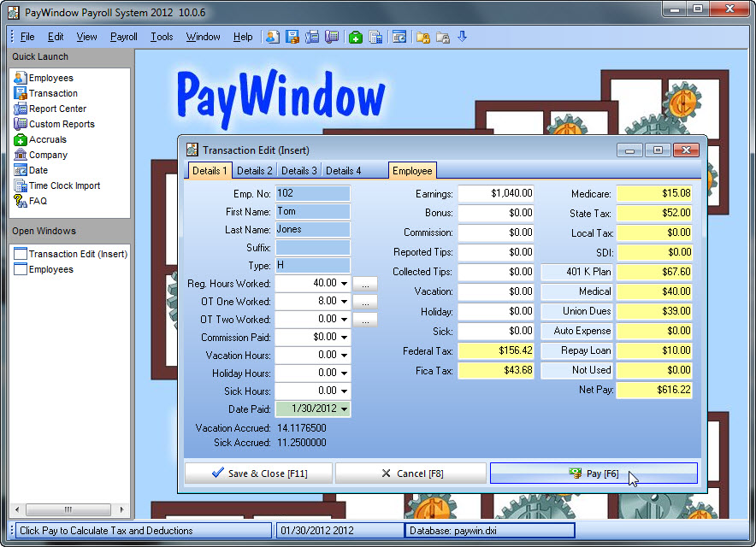Click ellipsis button beside OT One Worked

365,302
